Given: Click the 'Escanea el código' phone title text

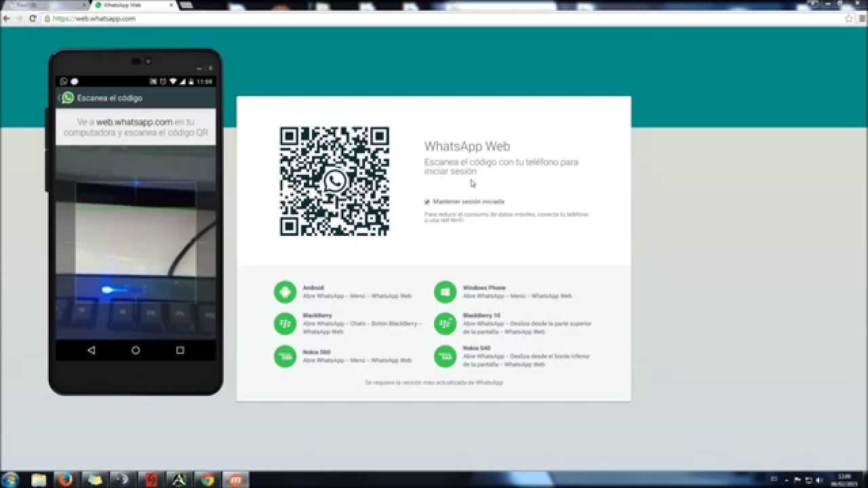Looking at the screenshot, I should [110, 98].
